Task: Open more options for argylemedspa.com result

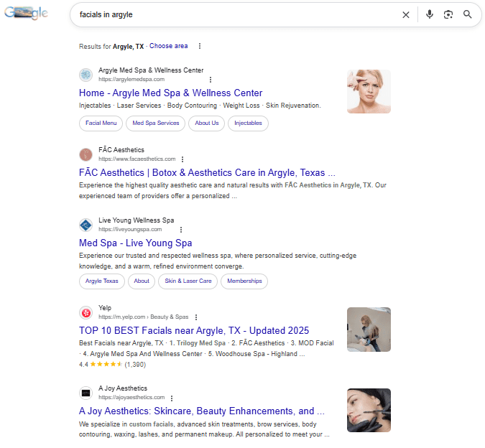Action: pos(211,80)
